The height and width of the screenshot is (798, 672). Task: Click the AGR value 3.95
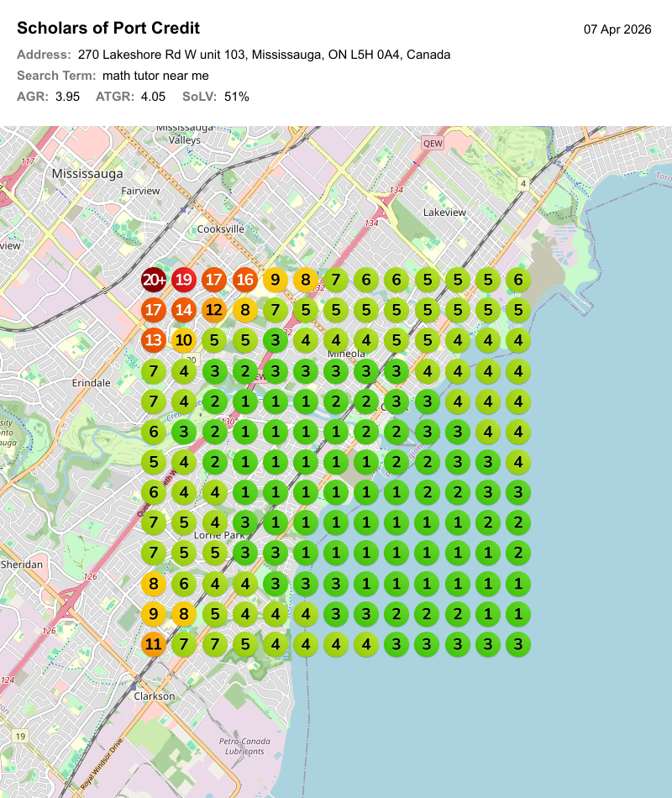coord(67,97)
